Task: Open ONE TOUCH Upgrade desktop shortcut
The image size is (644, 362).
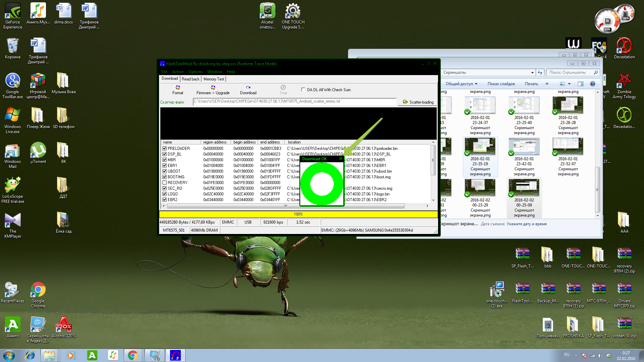Action: (292, 12)
